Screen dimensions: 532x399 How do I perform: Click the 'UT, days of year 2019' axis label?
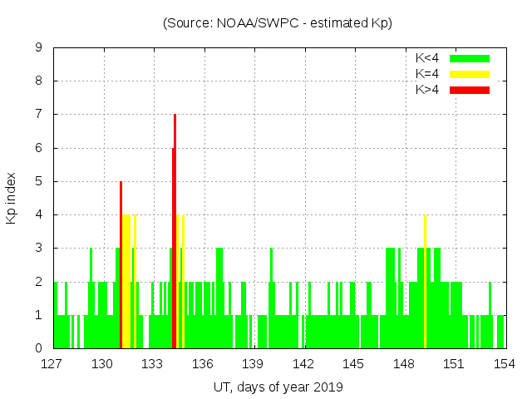coord(278,387)
